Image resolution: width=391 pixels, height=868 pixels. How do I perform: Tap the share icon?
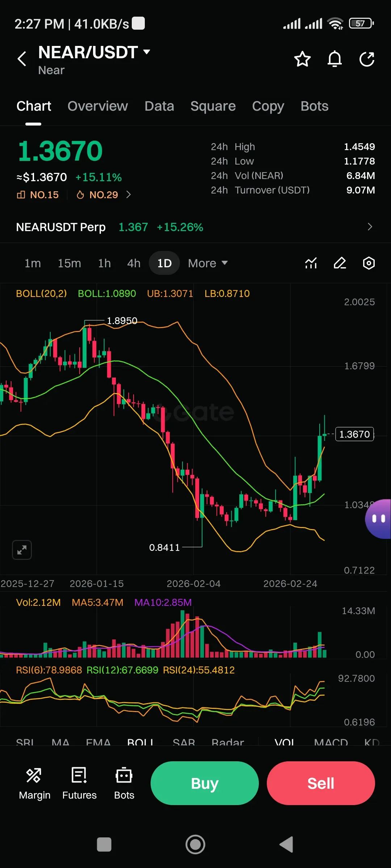tap(367, 59)
